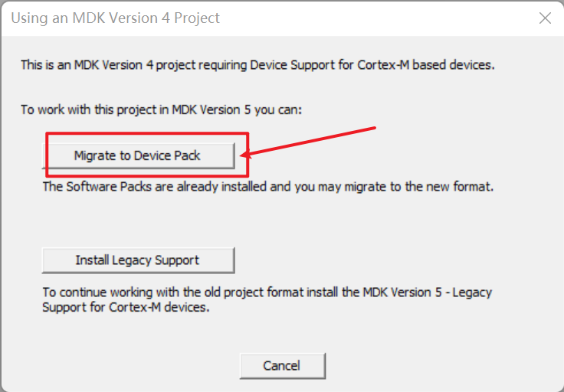Migrate the project to the new Device Pack format
564x392 pixels.
point(138,155)
